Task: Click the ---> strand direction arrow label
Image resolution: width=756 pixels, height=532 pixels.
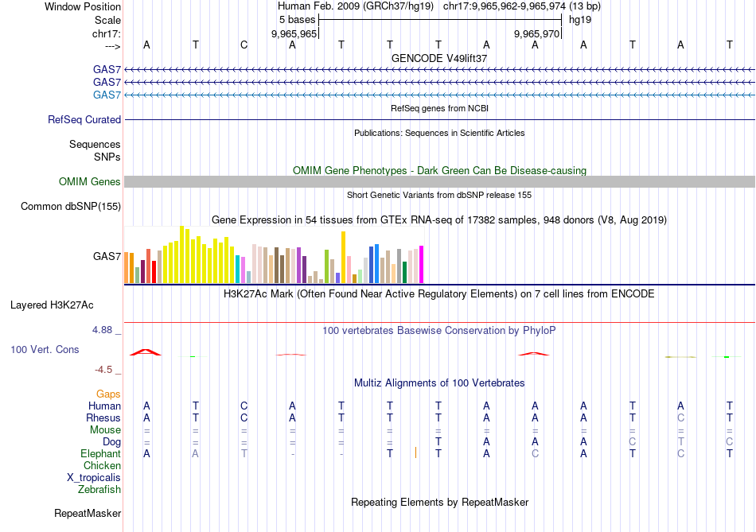Action: [x=112, y=46]
